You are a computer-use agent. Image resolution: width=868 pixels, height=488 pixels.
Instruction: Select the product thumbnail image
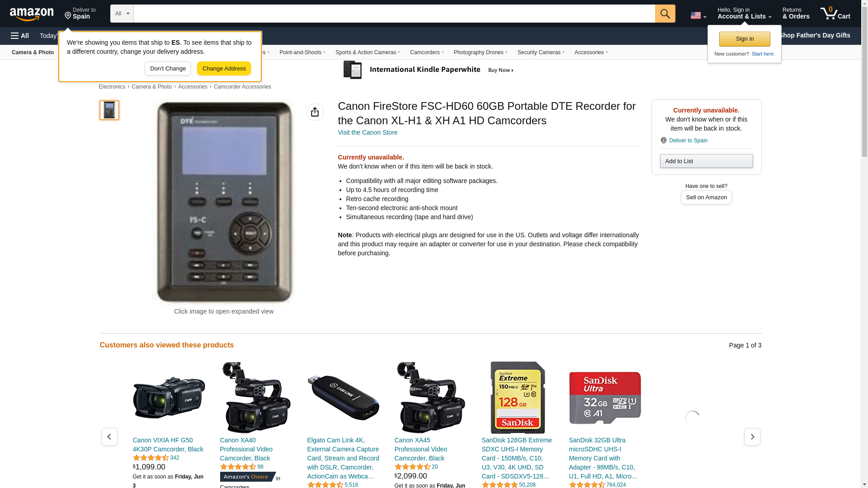[x=109, y=110]
